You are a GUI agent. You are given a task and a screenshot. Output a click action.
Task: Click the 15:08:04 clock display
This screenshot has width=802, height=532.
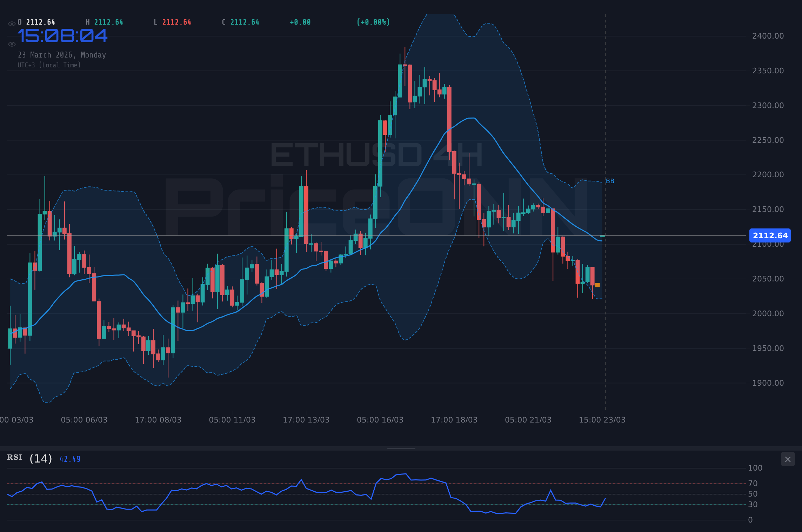63,35
